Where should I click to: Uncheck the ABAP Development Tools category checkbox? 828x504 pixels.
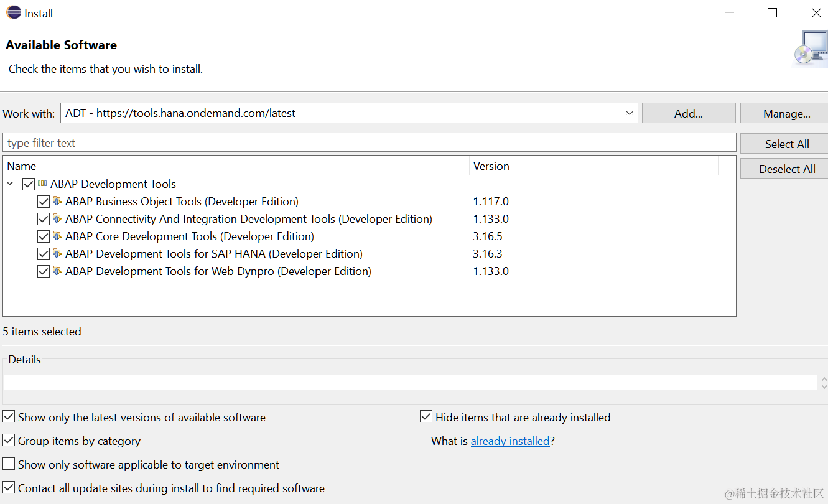coord(29,184)
